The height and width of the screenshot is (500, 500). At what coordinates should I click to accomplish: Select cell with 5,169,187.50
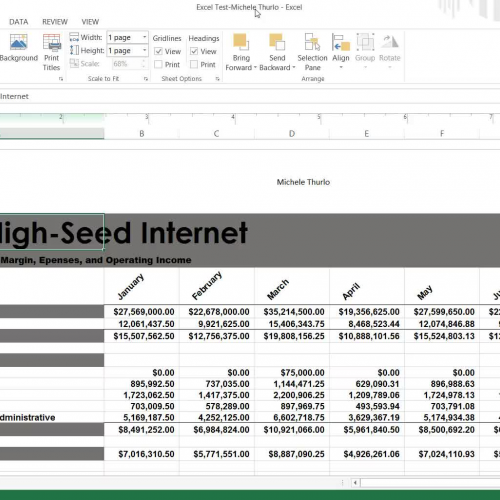click(x=142, y=417)
